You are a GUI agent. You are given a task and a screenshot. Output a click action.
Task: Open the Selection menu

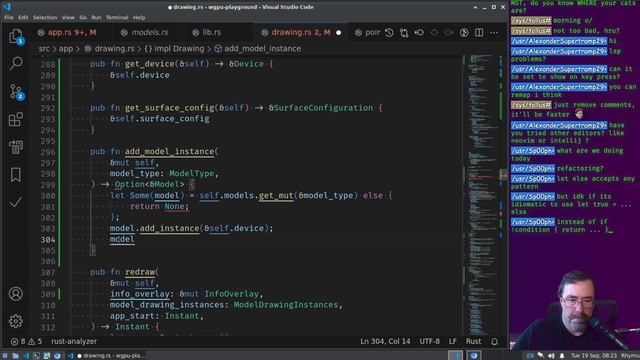tap(45, 18)
